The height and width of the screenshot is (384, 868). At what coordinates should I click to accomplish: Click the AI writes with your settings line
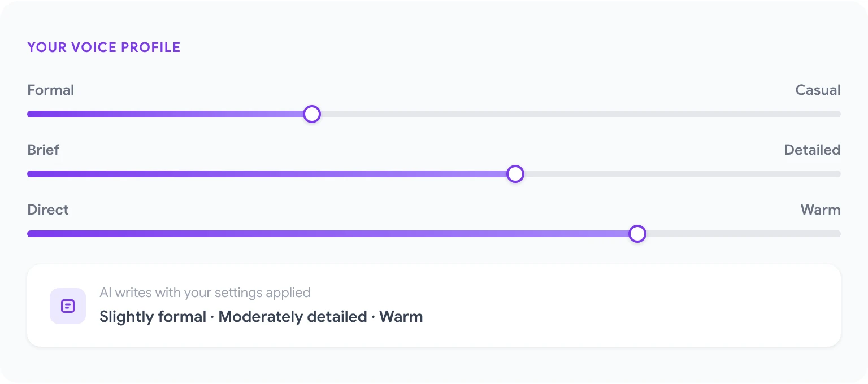(205, 293)
